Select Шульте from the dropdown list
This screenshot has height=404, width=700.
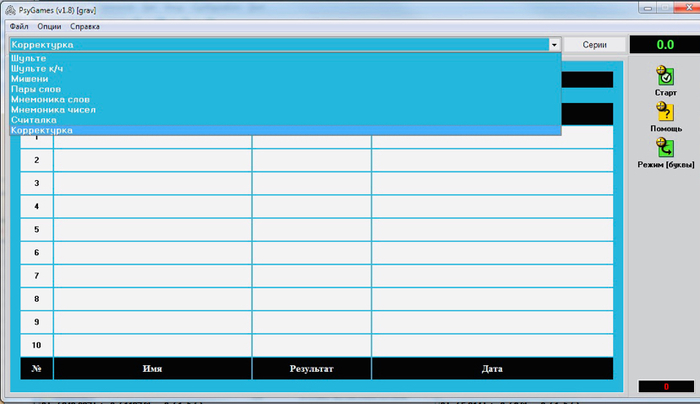[x=28, y=59]
